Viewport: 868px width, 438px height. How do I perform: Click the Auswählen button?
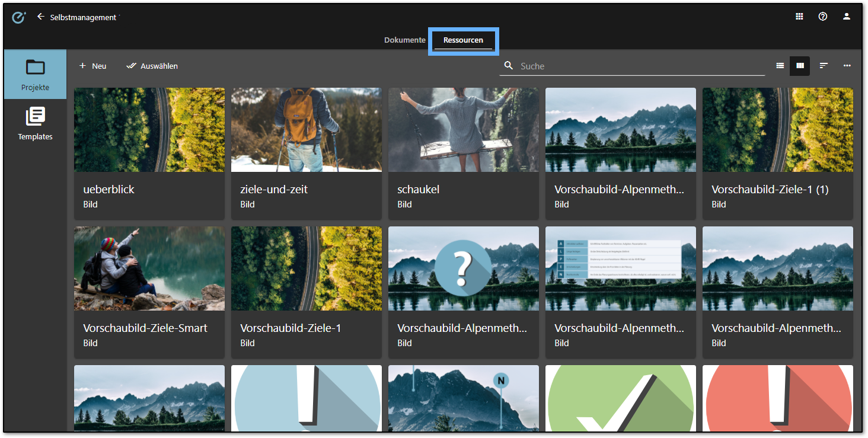(152, 66)
